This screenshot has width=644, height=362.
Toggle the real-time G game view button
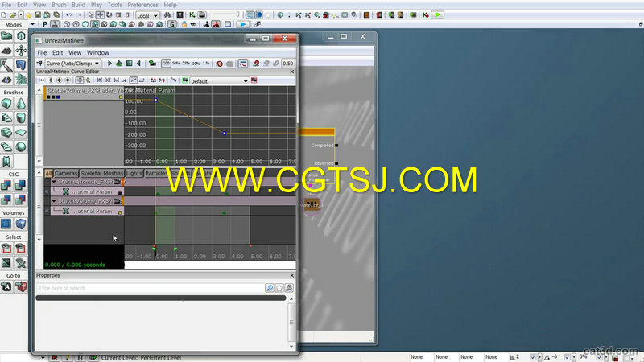click(172, 24)
